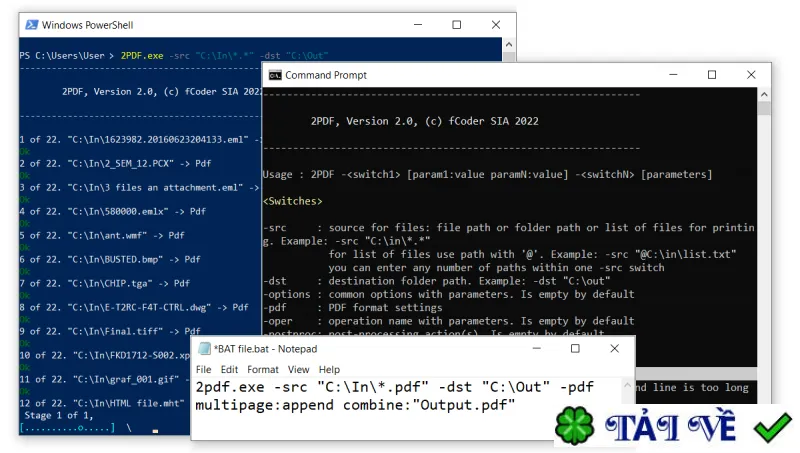
Task: Click the green checkmark icon
Action: 772,426
